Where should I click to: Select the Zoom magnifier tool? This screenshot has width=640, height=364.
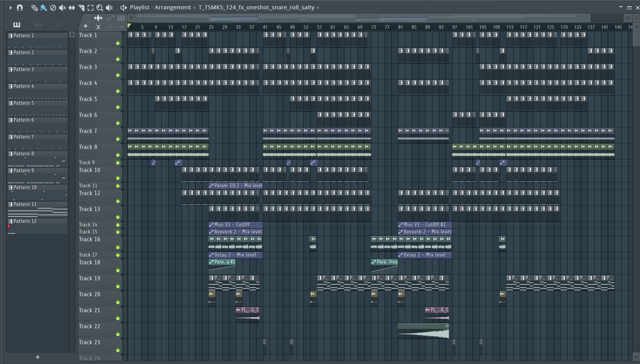click(100, 8)
